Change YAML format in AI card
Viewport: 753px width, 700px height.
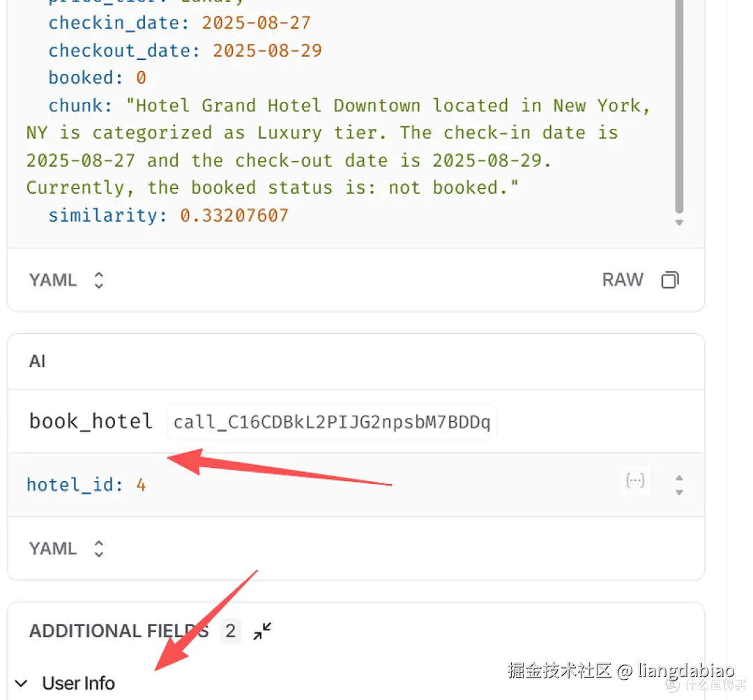pyautogui.click(x=66, y=548)
